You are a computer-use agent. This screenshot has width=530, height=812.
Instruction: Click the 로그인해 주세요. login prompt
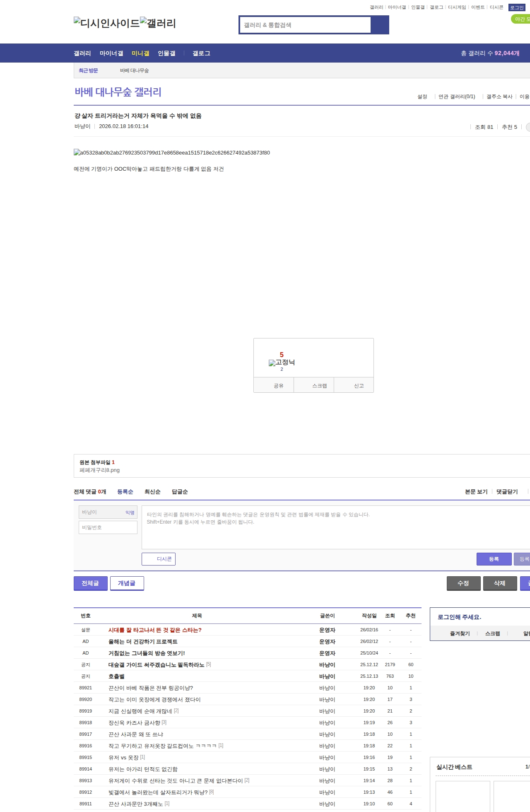[460, 617]
